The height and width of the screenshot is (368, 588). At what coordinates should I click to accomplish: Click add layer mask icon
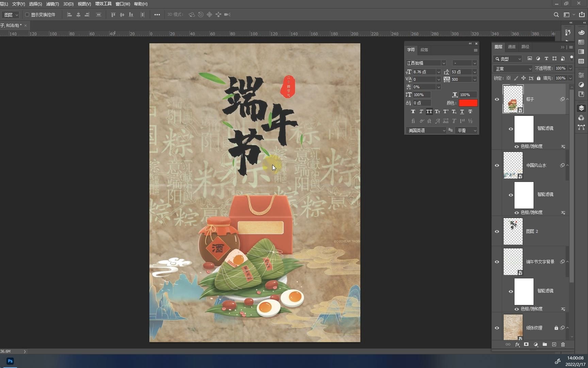click(526, 344)
